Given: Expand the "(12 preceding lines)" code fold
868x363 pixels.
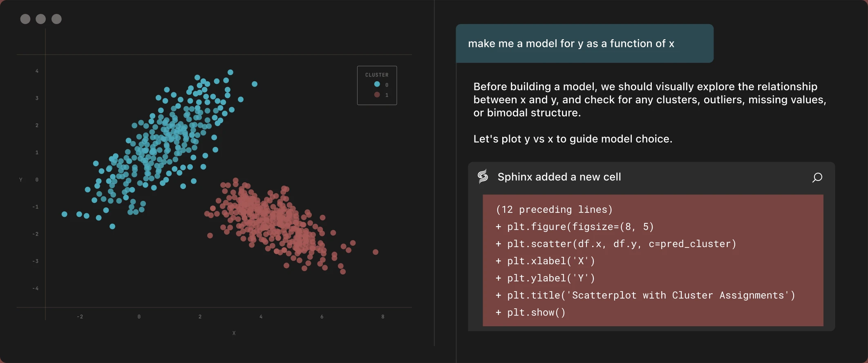Looking at the screenshot, I should pos(554,209).
